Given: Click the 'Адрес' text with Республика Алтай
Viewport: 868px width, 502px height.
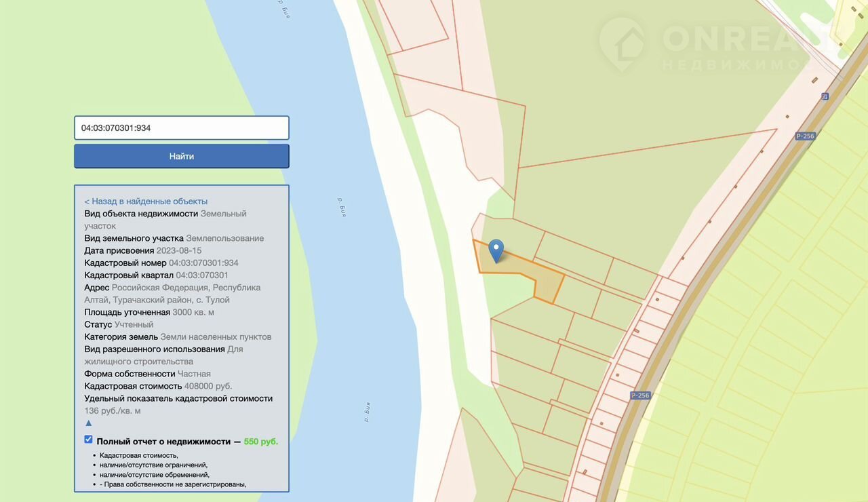Looking at the screenshot, I should pyautogui.click(x=172, y=294).
